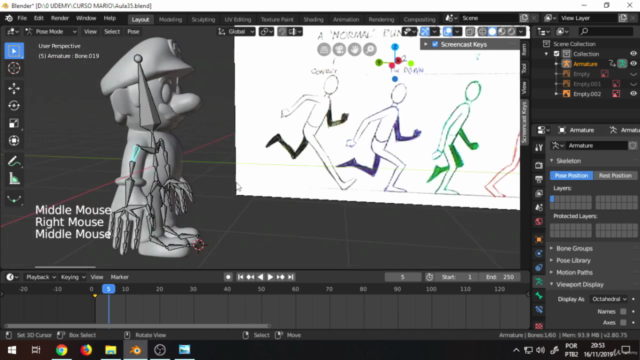The image size is (640, 360).
Task: Open the Global transform orientation dropdown
Action: tap(236, 31)
